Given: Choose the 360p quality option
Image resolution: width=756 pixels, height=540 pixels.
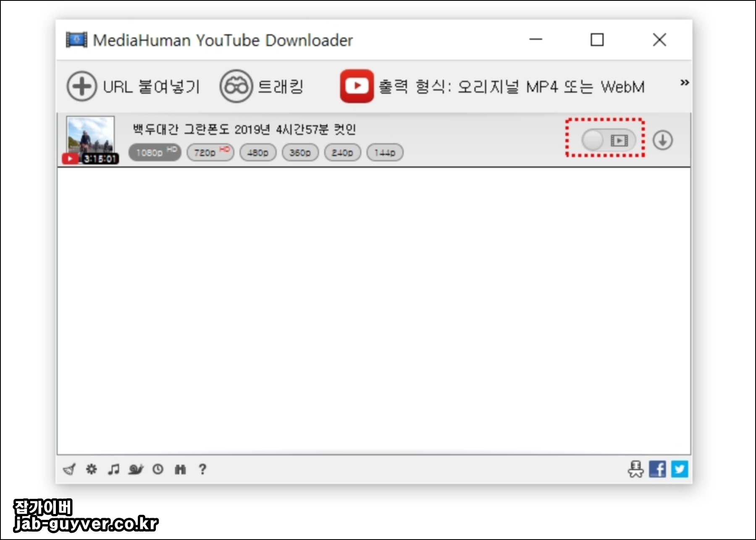Looking at the screenshot, I should [x=300, y=152].
